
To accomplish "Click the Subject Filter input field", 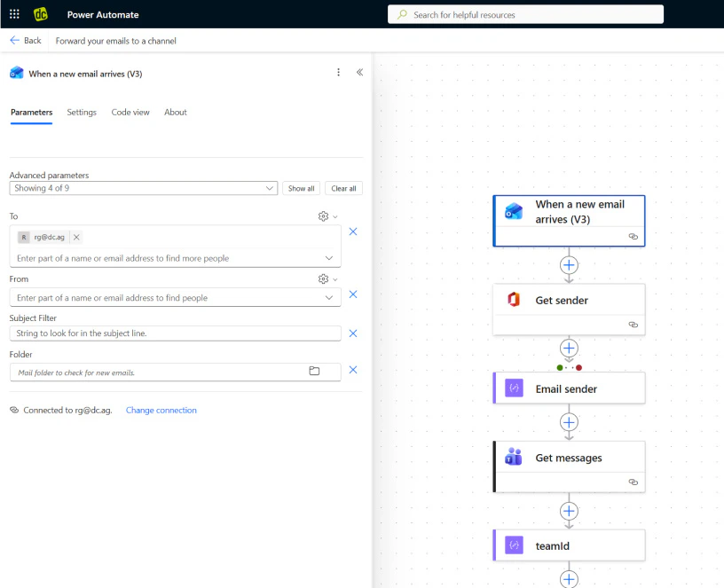I will (x=176, y=333).
